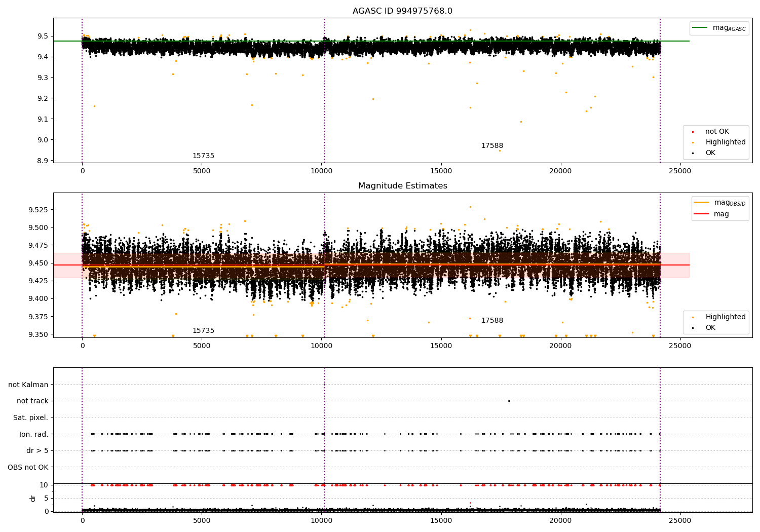Click the lone data point in 'not track' row

tap(509, 401)
